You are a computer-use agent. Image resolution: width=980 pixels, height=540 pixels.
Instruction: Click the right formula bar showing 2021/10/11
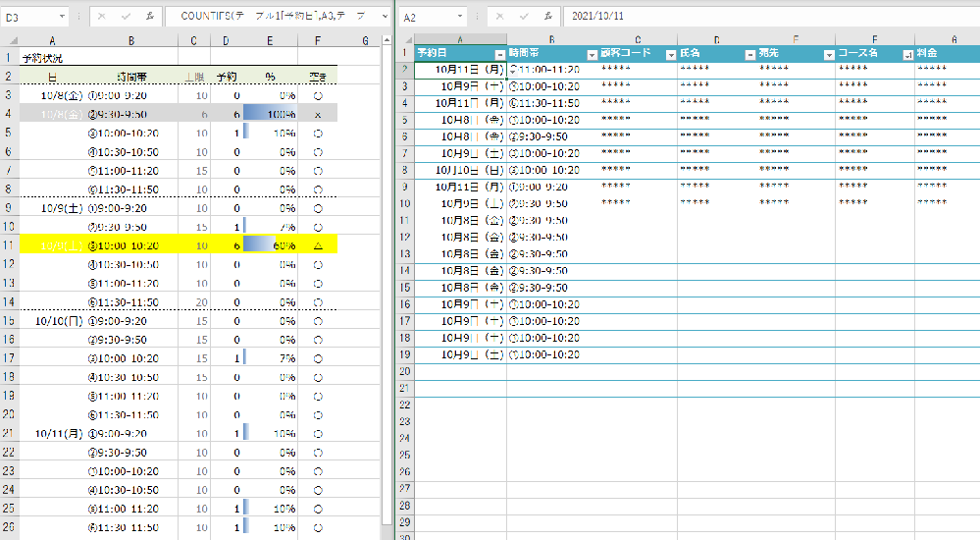pos(771,17)
